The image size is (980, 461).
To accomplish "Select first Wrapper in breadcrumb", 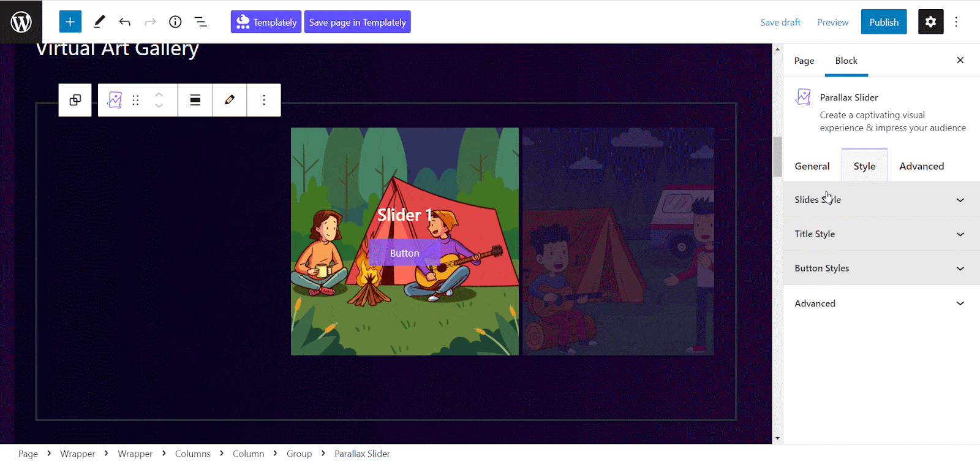I will coord(78,454).
